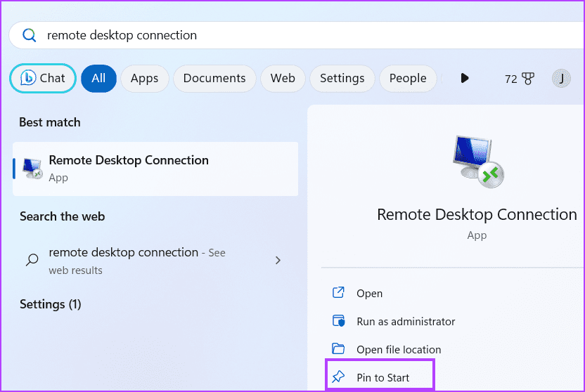Click the search magnifier icon in the search bar

[29, 35]
